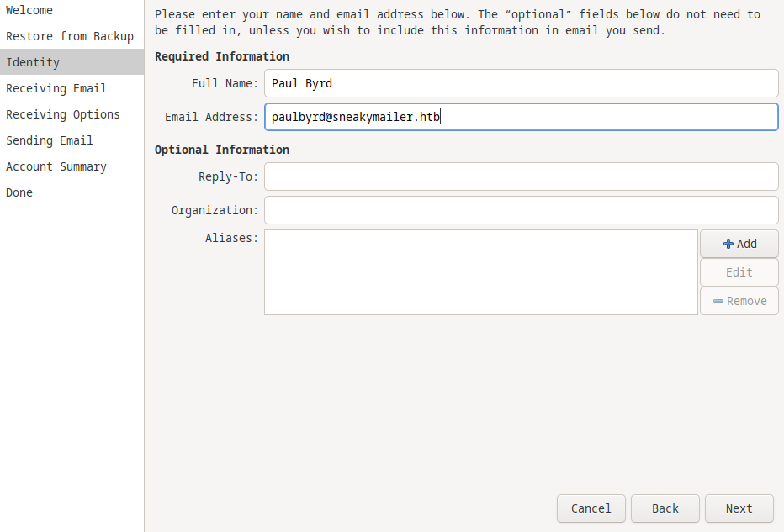Screen dimensions: 784x532
Task: Click into the Reply-To text field
Action: [521, 176]
